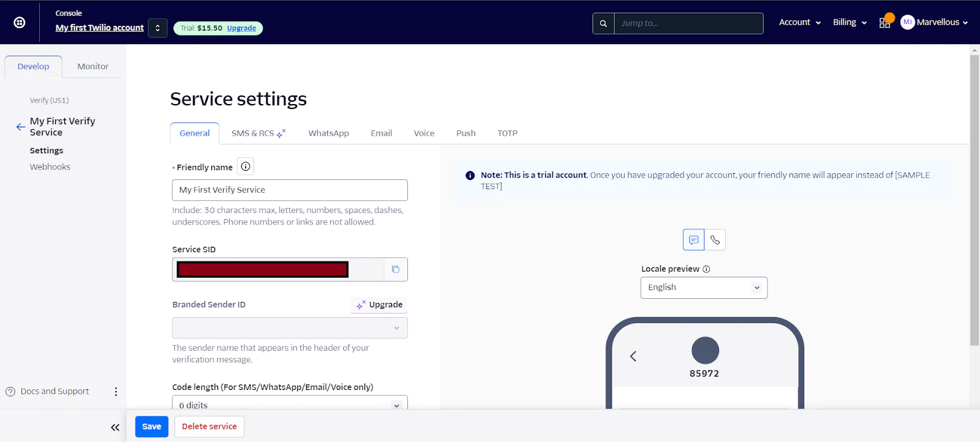Click the Save button
Viewport: 980px width, 442px height.
point(152,427)
